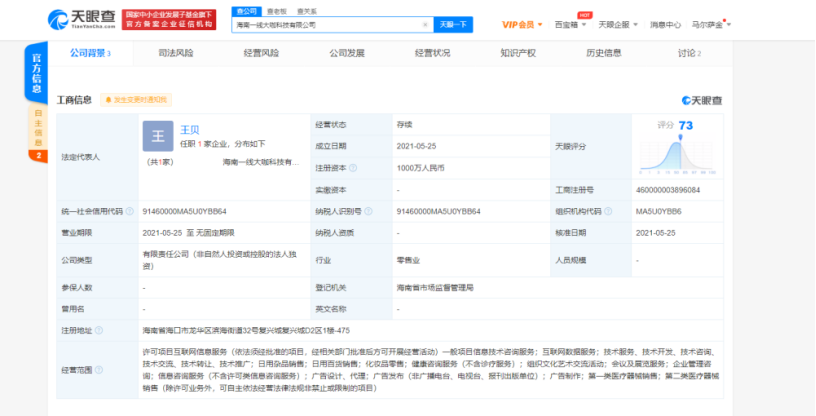Click the 核准日期 label cell
This screenshot has height=416, width=816.
click(591, 233)
